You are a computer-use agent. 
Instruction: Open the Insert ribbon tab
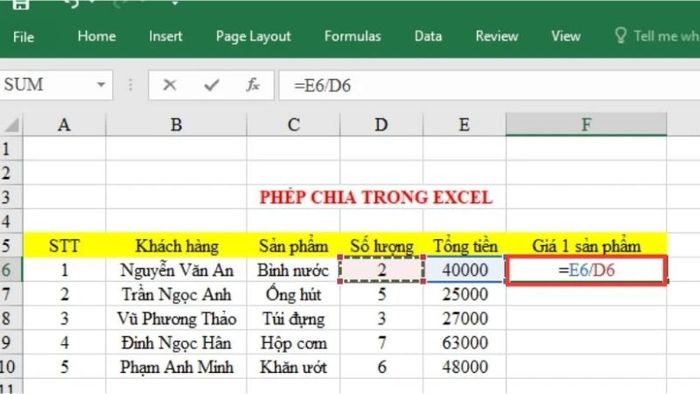[166, 36]
